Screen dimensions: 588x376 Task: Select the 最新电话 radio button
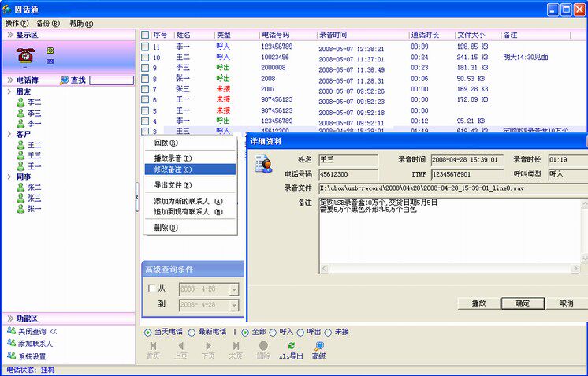pos(193,332)
